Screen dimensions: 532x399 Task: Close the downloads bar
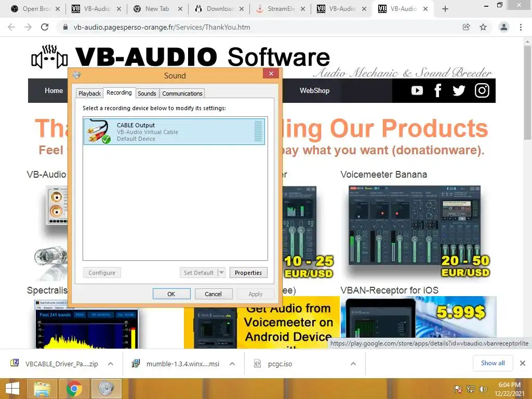pyautogui.click(x=523, y=363)
